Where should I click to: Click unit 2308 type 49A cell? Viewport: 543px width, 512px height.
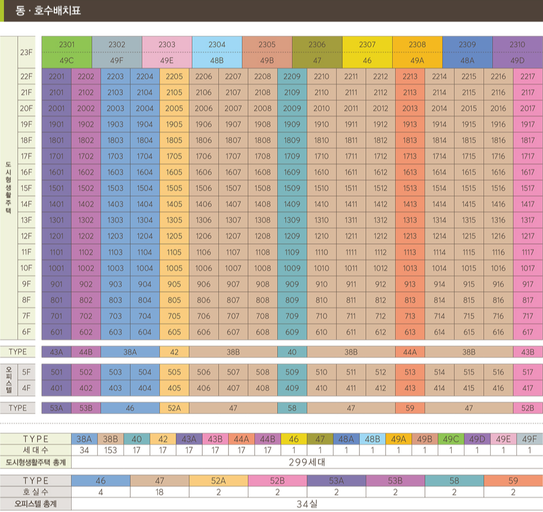417,52
